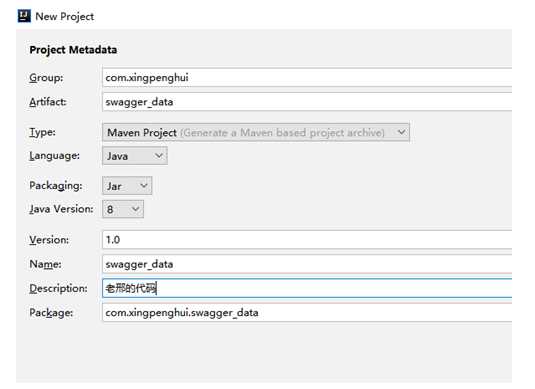Click the Group field with com.xingpenghui
This screenshot has width=535, height=389.
click(x=307, y=77)
